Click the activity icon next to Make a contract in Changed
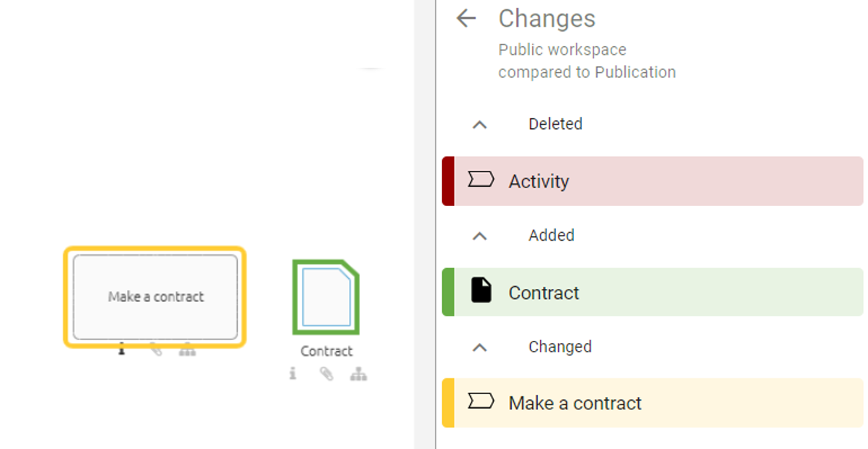Screen dimensions: 868x449 pos(481,403)
